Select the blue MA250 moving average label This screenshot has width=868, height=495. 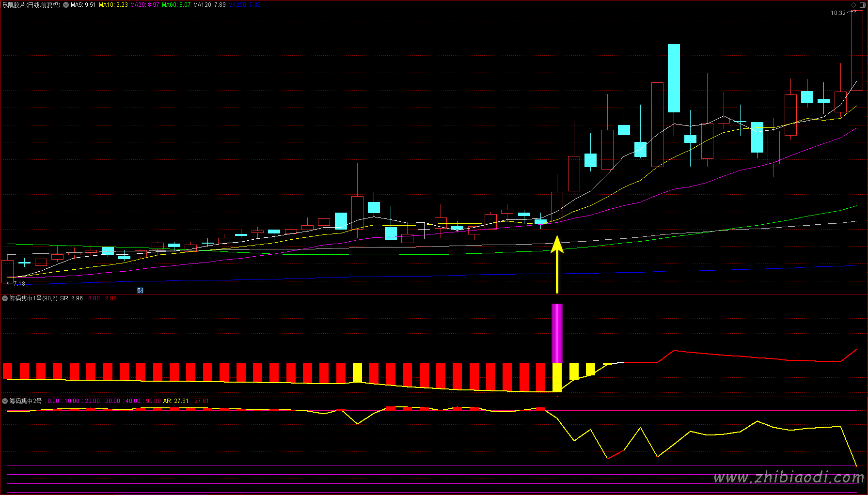(x=244, y=5)
